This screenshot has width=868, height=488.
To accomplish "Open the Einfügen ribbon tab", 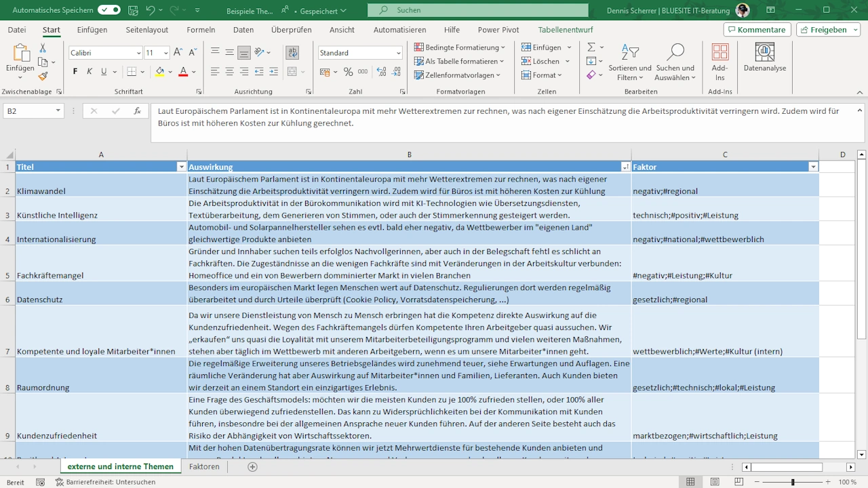I will [x=92, y=30].
